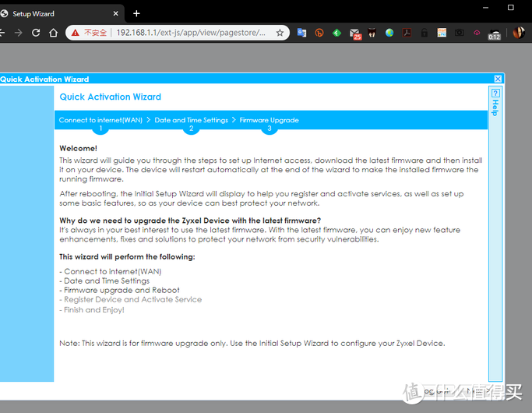Click list item Finish and Enjoy!

pos(92,310)
